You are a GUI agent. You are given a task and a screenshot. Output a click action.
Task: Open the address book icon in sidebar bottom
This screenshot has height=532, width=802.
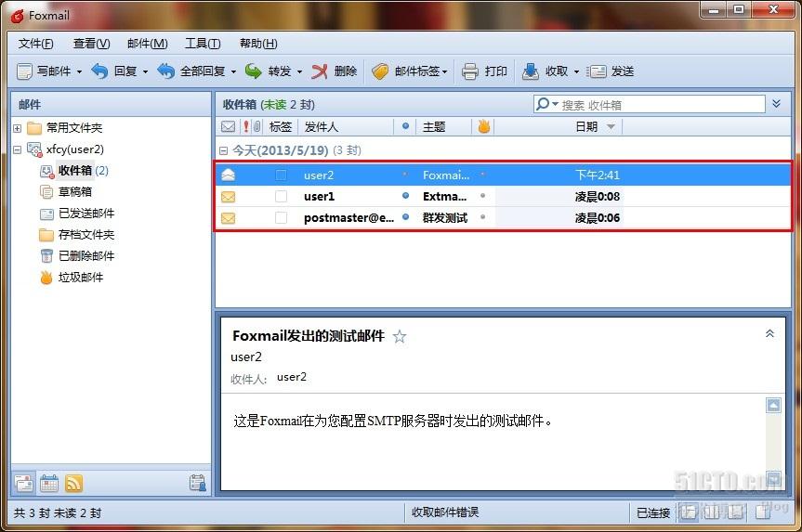click(197, 483)
